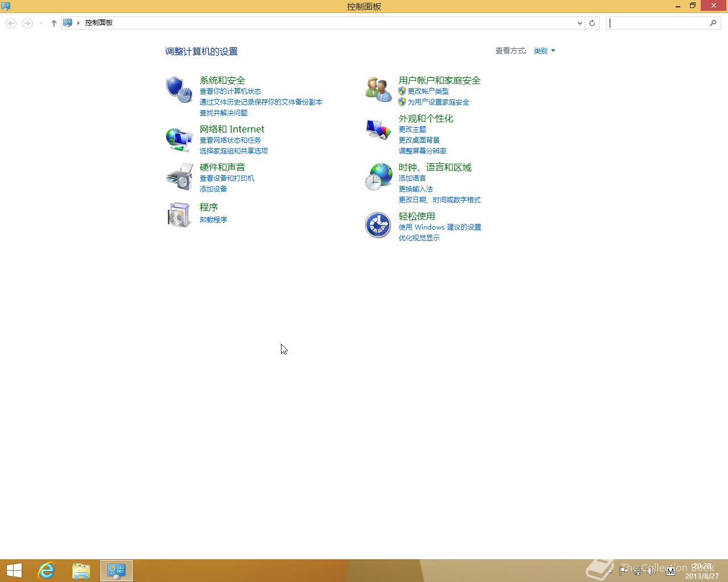
Task: Open the Windows Start button
Action: click(x=14, y=571)
